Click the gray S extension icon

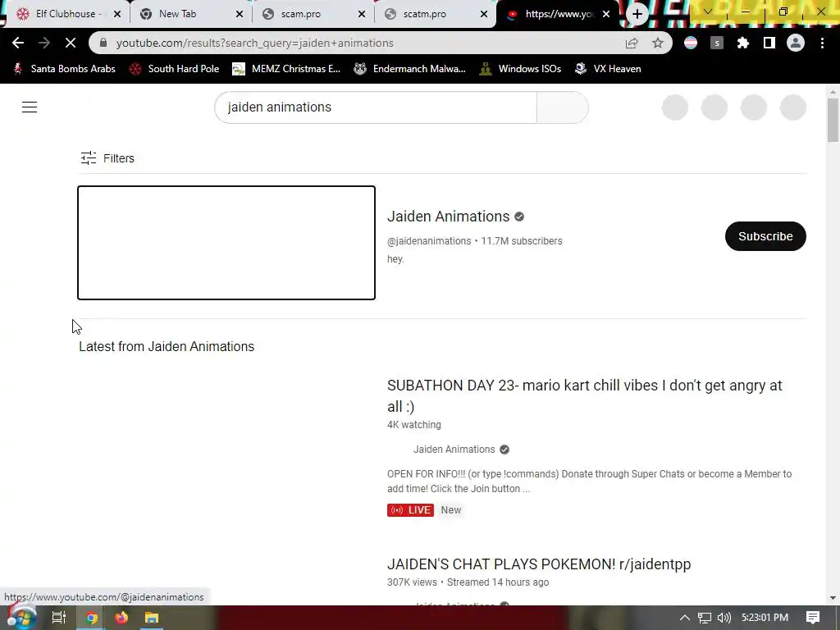point(717,43)
